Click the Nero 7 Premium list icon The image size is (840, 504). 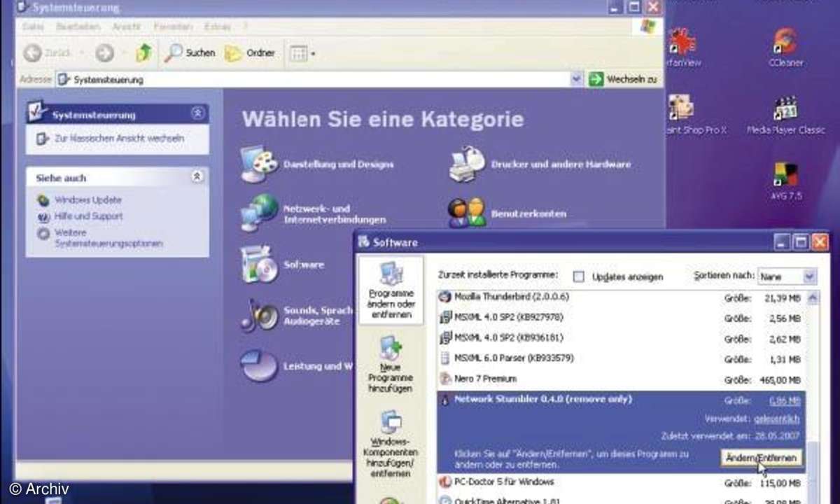point(444,379)
